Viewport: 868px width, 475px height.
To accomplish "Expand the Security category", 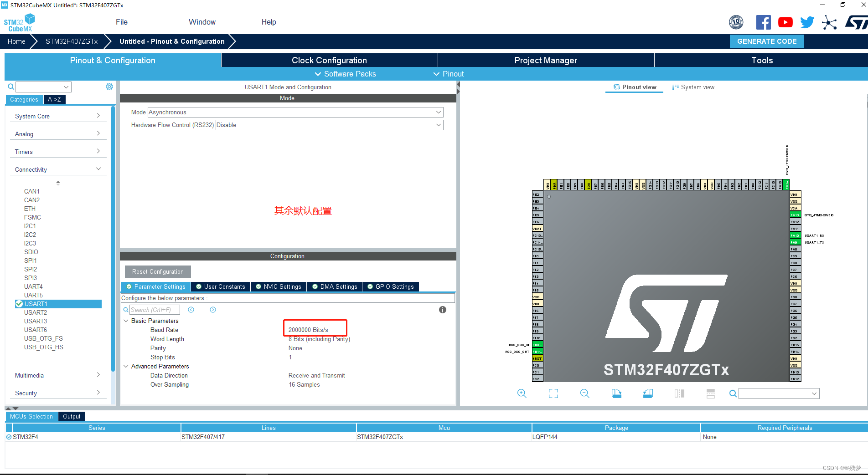I will pyautogui.click(x=57, y=393).
